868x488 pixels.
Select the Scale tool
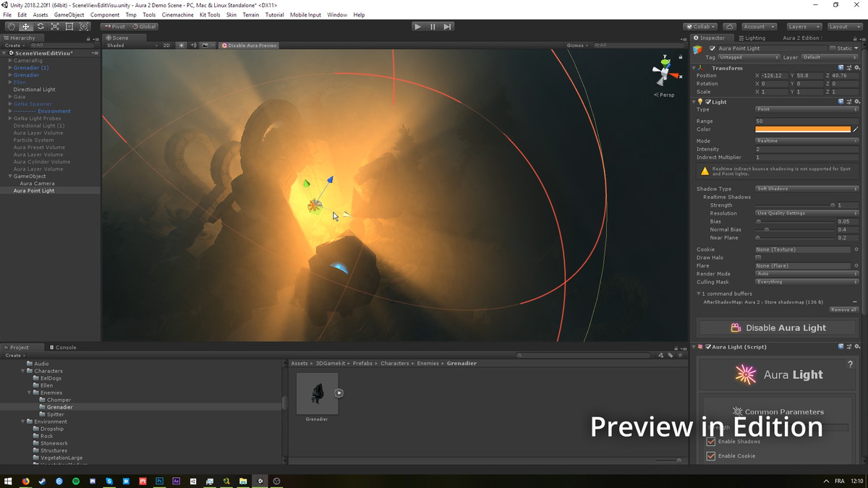pyautogui.click(x=54, y=26)
